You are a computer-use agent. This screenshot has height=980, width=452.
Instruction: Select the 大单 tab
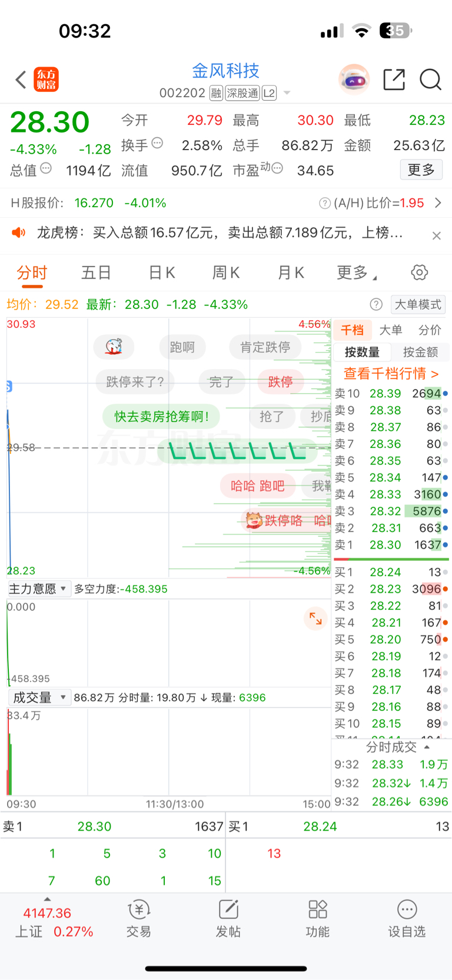tap(391, 330)
